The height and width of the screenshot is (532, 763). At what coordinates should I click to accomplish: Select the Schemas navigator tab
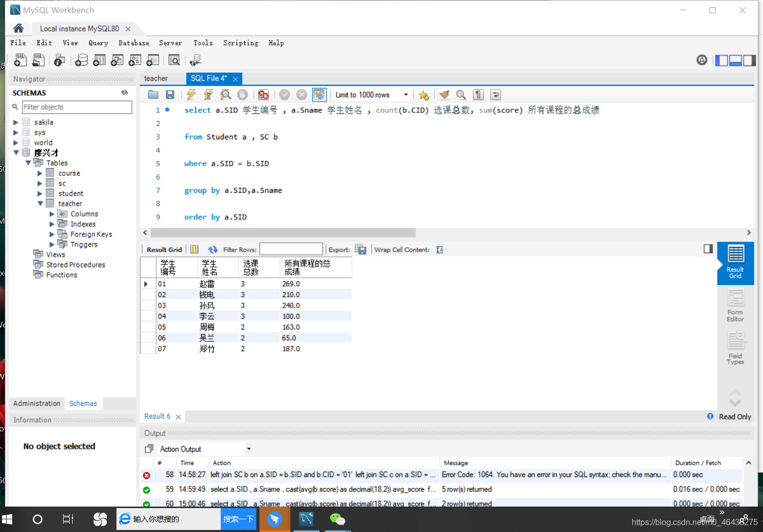tap(83, 403)
